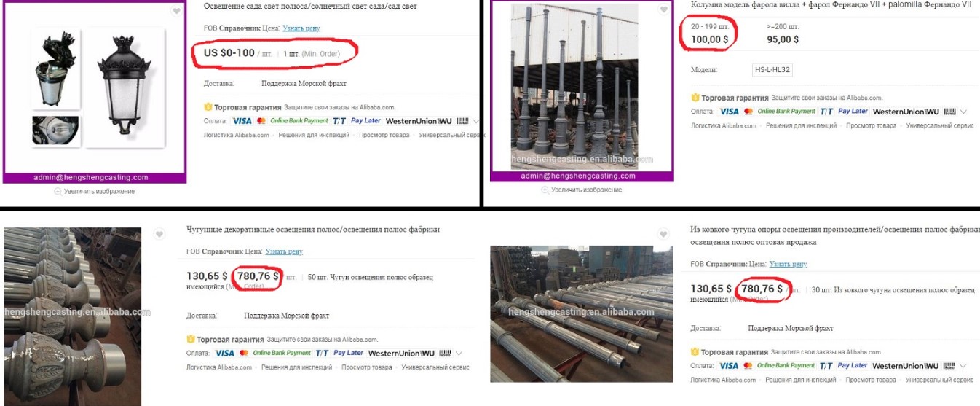Click Trade Assurance shield icon in lantern listing
The height and width of the screenshot is (406, 980).
[x=208, y=107]
